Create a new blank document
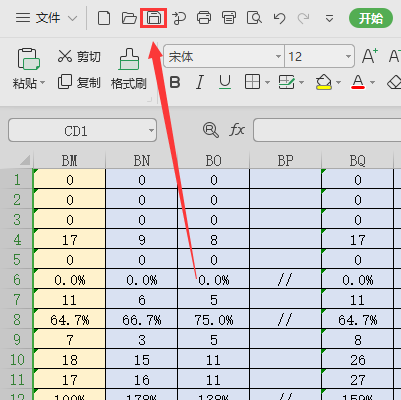The height and width of the screenshot is (400, 401). (104, 18)
